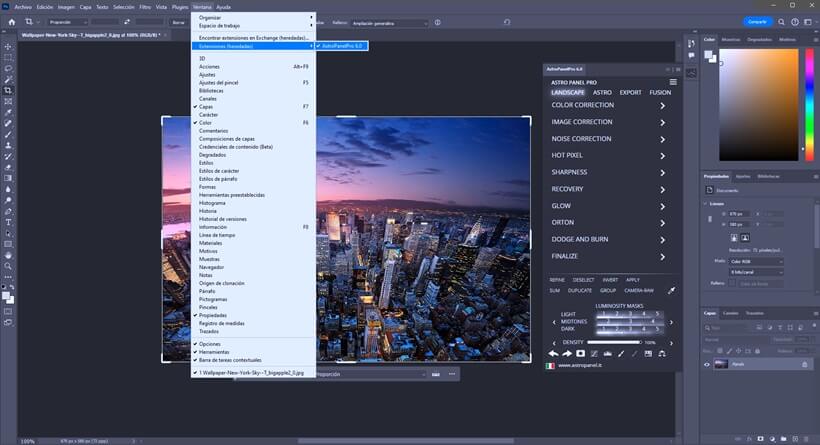
Task: Open the Filtro menu
Action: pos(145,7)
